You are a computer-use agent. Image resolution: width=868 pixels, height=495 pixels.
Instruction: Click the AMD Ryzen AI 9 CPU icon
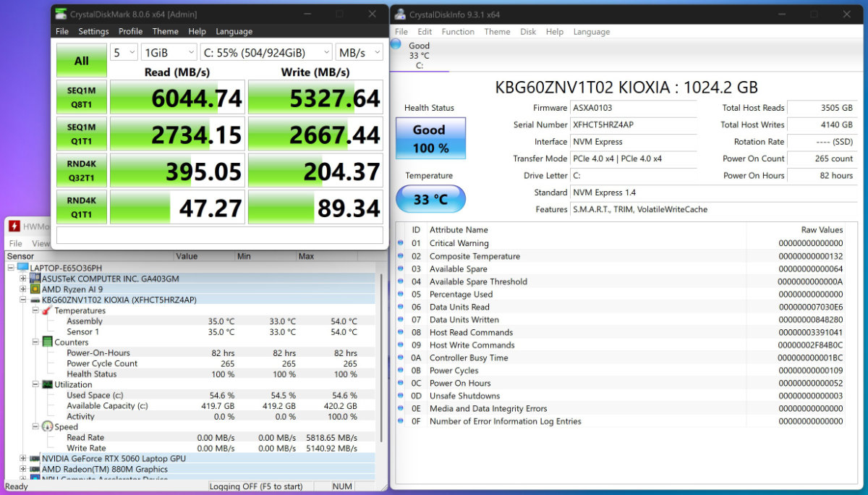click(35, 289)
